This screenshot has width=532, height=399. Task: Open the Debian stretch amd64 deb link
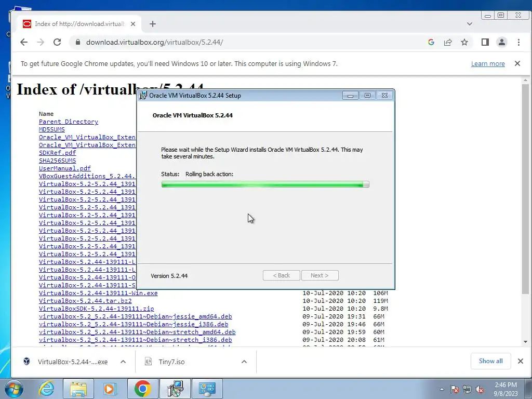pos(137,332)
